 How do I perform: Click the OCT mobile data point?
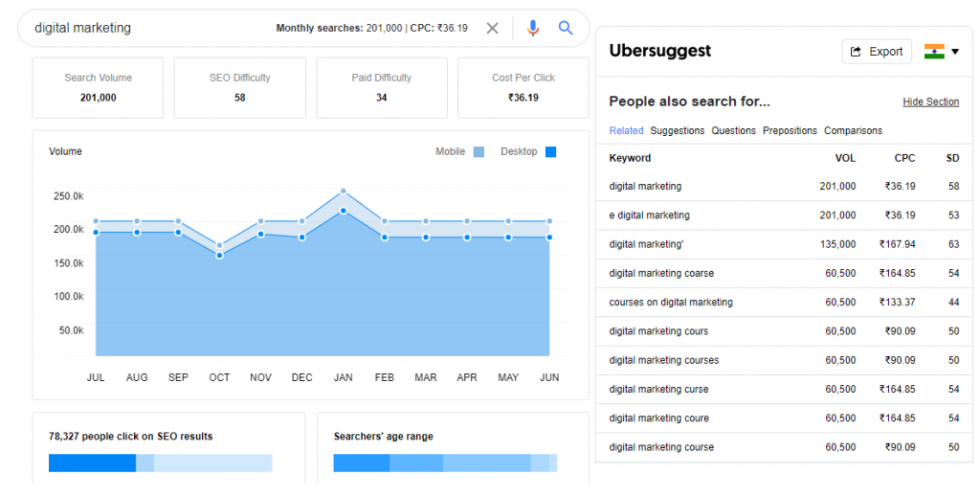pyautogui.click(x=219, y=246)
